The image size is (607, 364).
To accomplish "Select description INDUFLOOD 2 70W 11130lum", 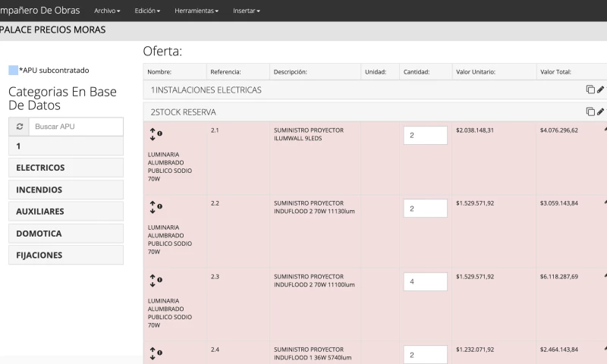I will pyautogui.click(x=314, y=212).
